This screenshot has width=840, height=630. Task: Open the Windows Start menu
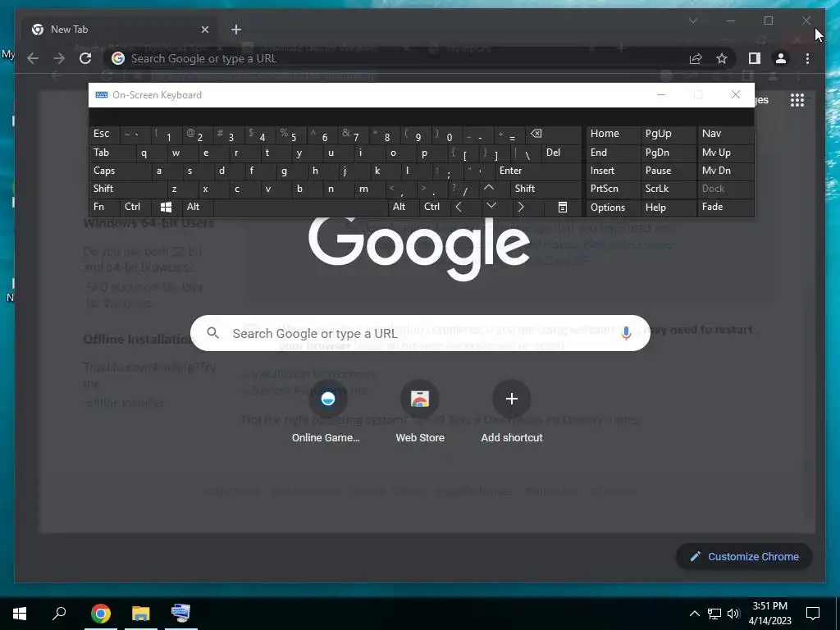click(20, 614)
